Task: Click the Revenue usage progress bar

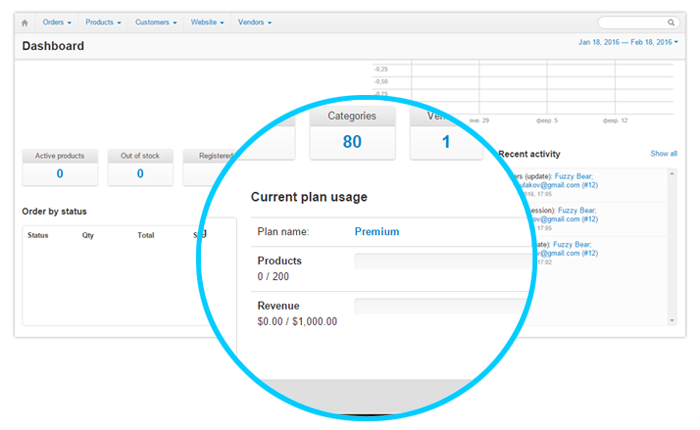Action: pyautogui.click(x=443, y=306)
